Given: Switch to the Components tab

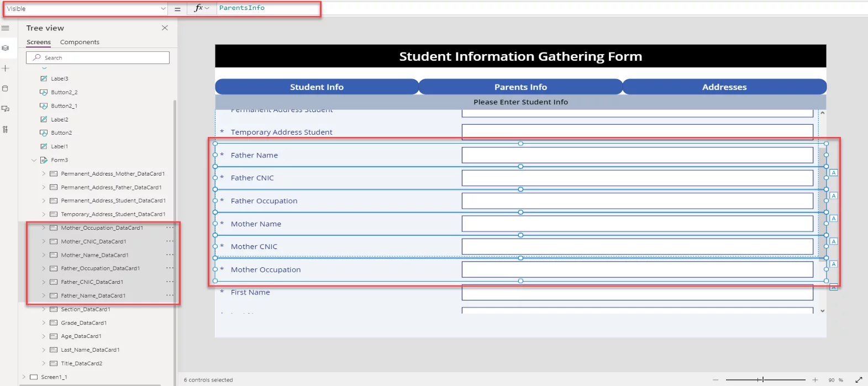Looking at the screenshot, I should coord(80,42).
